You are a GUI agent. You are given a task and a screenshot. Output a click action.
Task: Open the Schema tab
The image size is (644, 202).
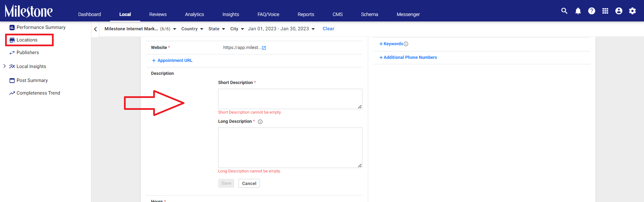pos(370,14)
